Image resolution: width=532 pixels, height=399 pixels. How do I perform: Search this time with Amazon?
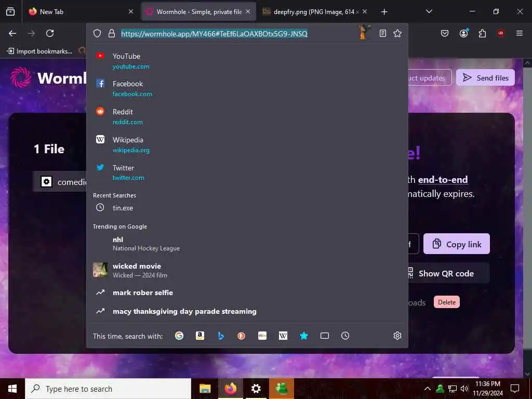tap(200, 336)
